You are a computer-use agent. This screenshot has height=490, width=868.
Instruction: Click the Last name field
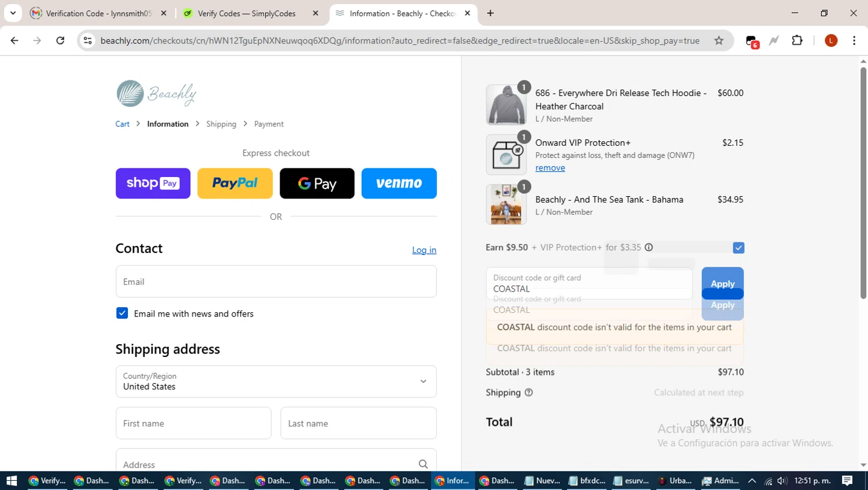(359, 423)
